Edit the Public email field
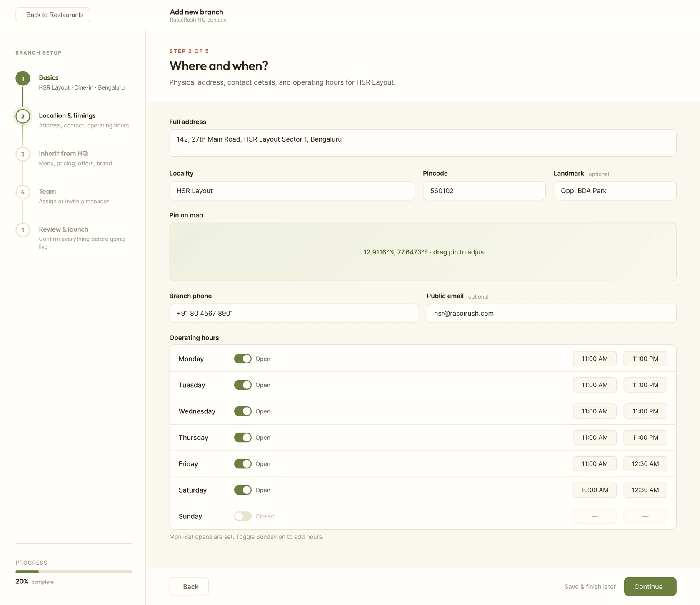The height and width of the screenshot is (605, 700). click(x=551, y=313)
